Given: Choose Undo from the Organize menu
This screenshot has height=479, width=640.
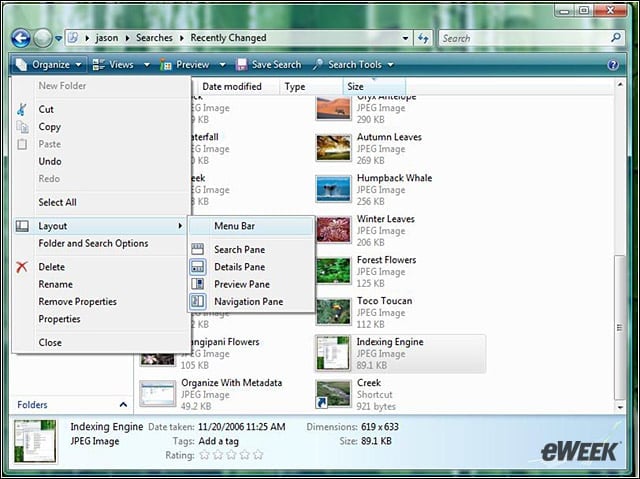Looking at the screenshot, I should tap(102, 162).
